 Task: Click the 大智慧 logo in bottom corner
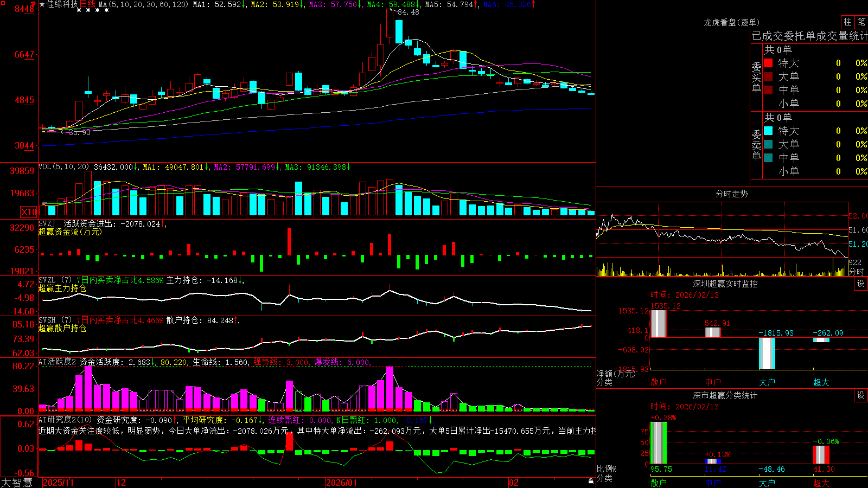coord(17,483)
